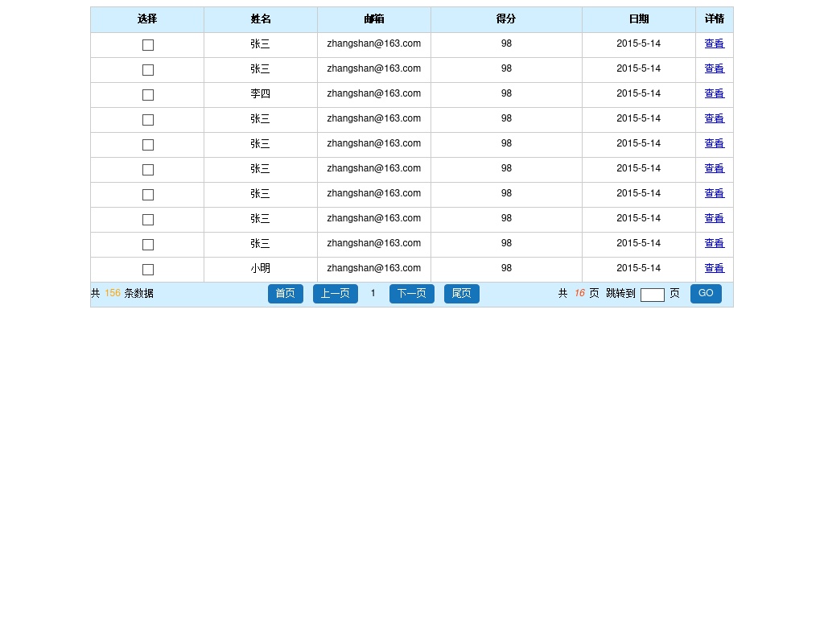Check the checkbox in the first row
824x644 pixels.
[148, 45]
